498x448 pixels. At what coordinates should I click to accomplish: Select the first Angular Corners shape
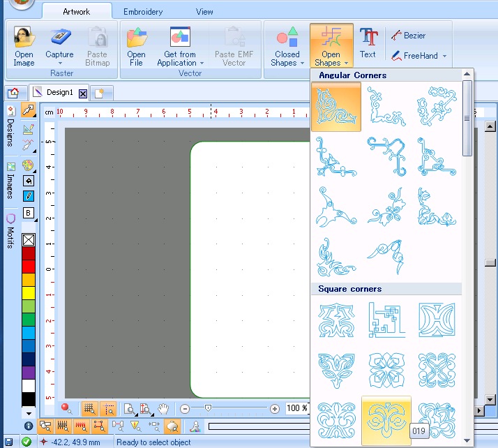click(336, 107)
